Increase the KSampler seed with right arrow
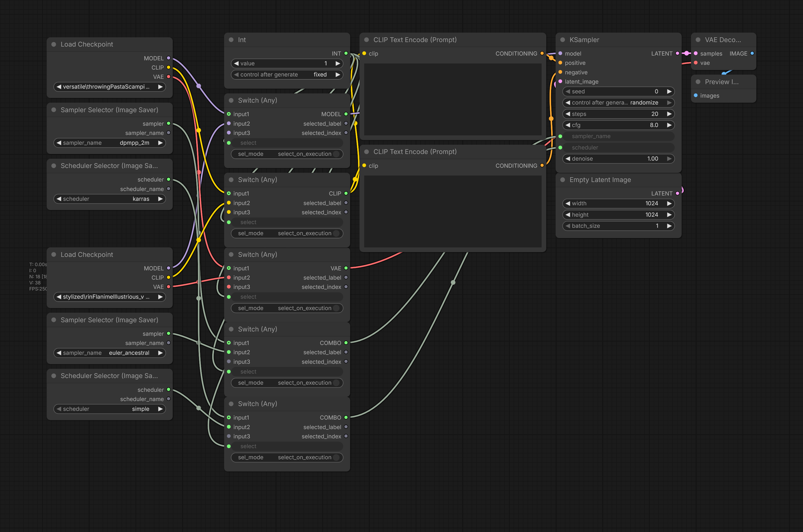This screenshot has height=532, width=803. point(669,92)
